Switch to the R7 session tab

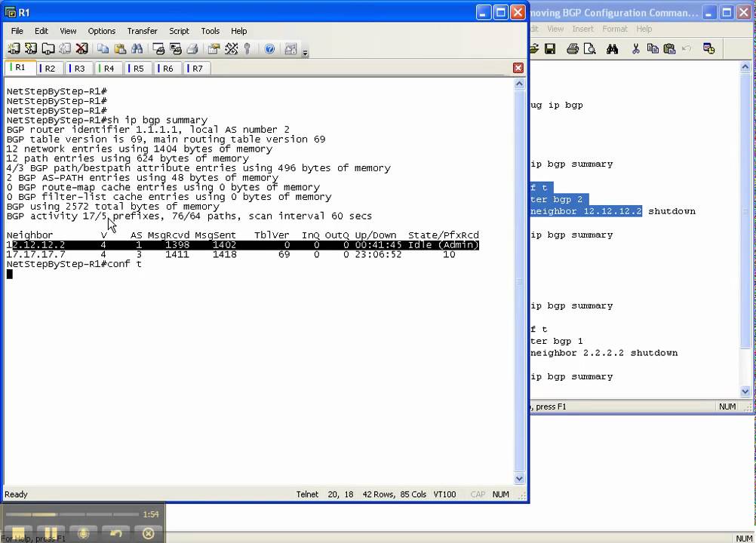click(x=197, y=69)
